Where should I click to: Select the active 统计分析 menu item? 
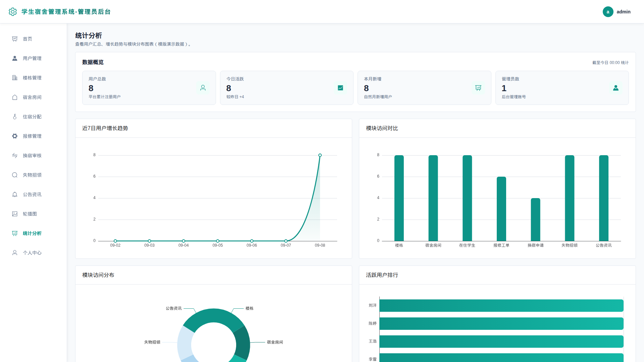coord(34,233)
